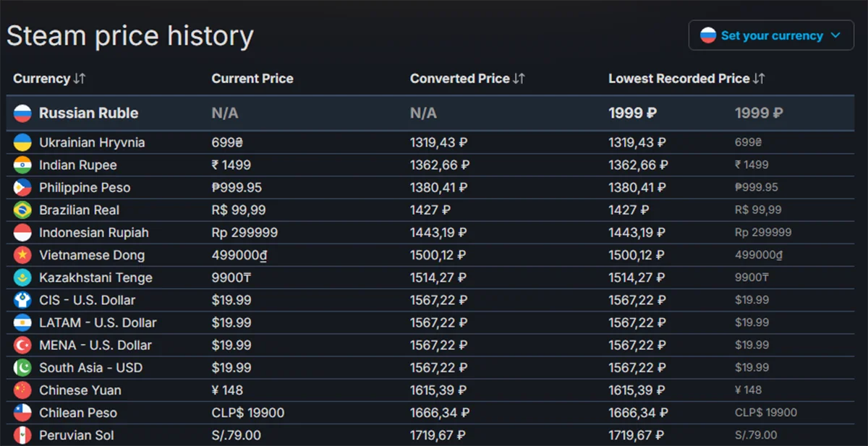868x446 pixels.
Task: Click the Indian flag icon
Action: pos(22,165)
